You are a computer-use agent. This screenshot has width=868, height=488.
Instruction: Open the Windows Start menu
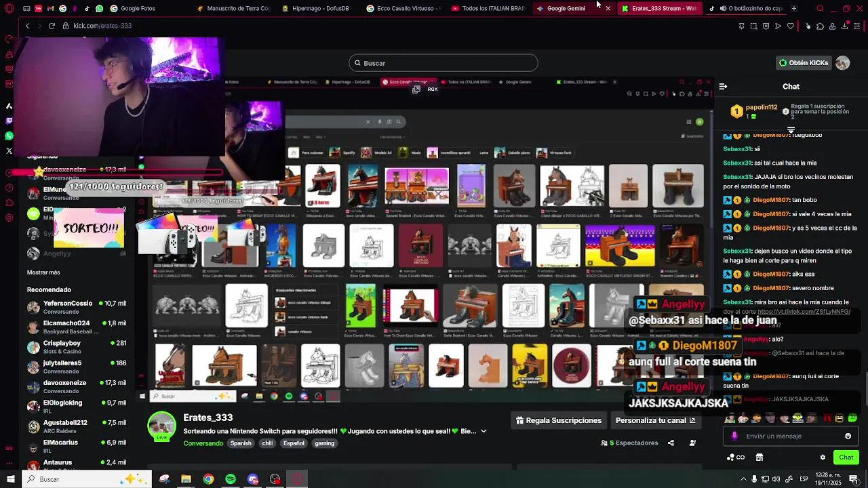(x=10, y=479)
